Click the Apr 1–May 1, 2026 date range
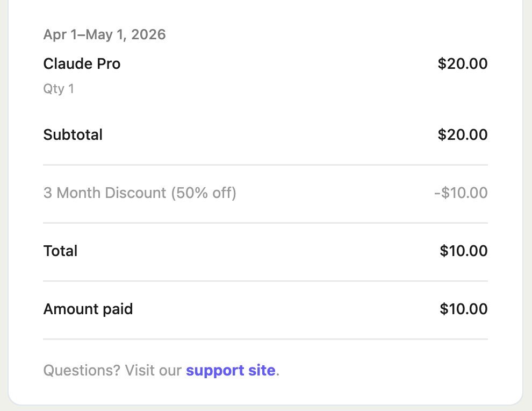 (104, 34)
